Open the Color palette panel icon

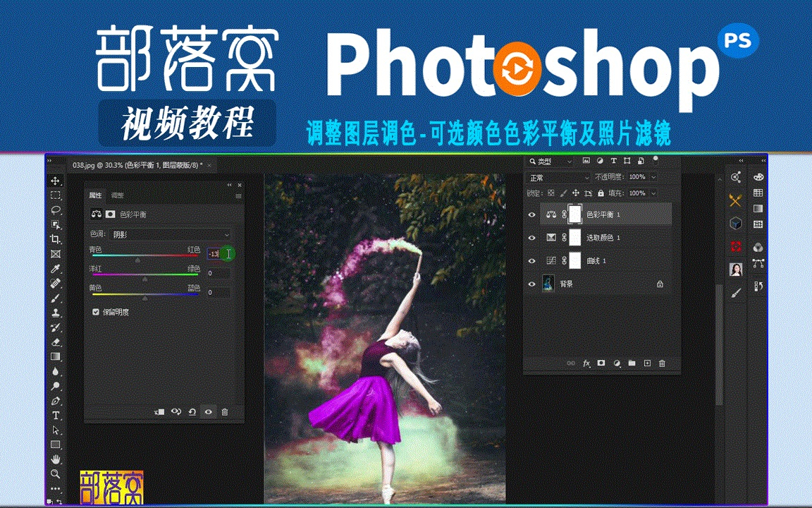pos(758,177)
